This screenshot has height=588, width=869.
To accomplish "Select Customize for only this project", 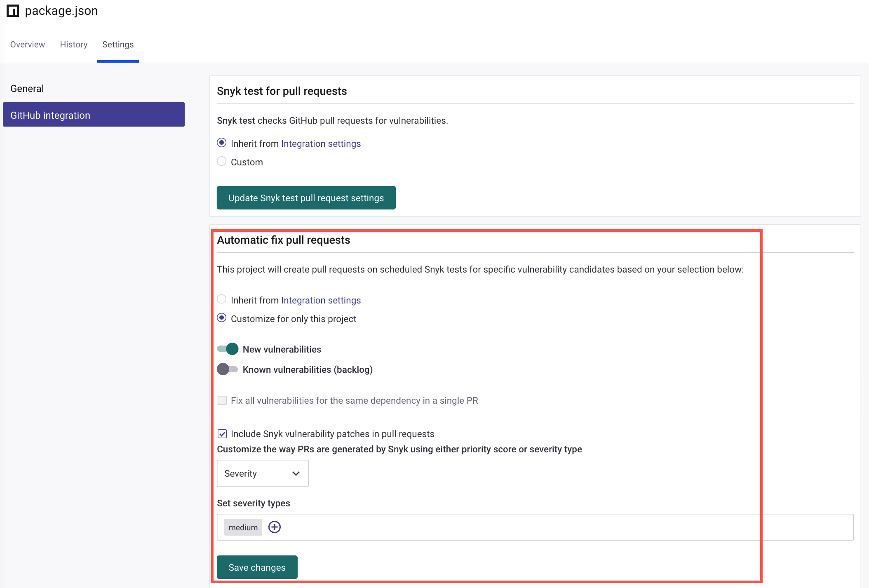I will click(222, 318).
